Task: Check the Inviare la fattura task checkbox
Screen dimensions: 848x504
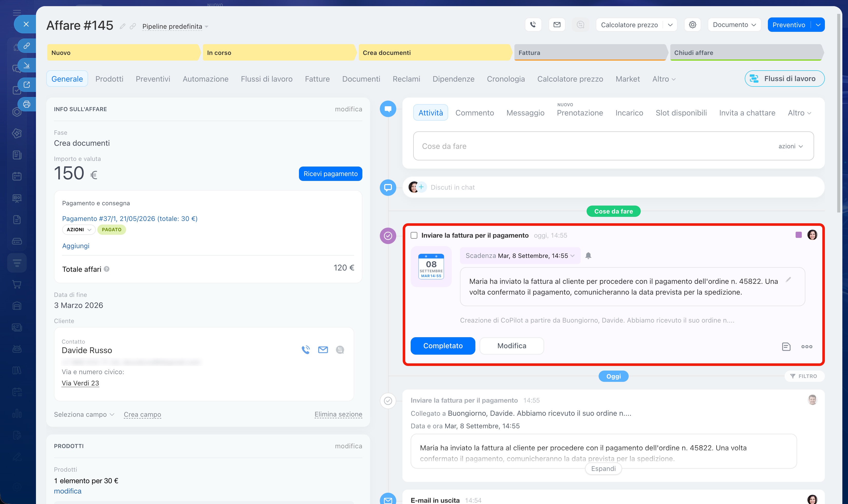Action: click(414, 235)
